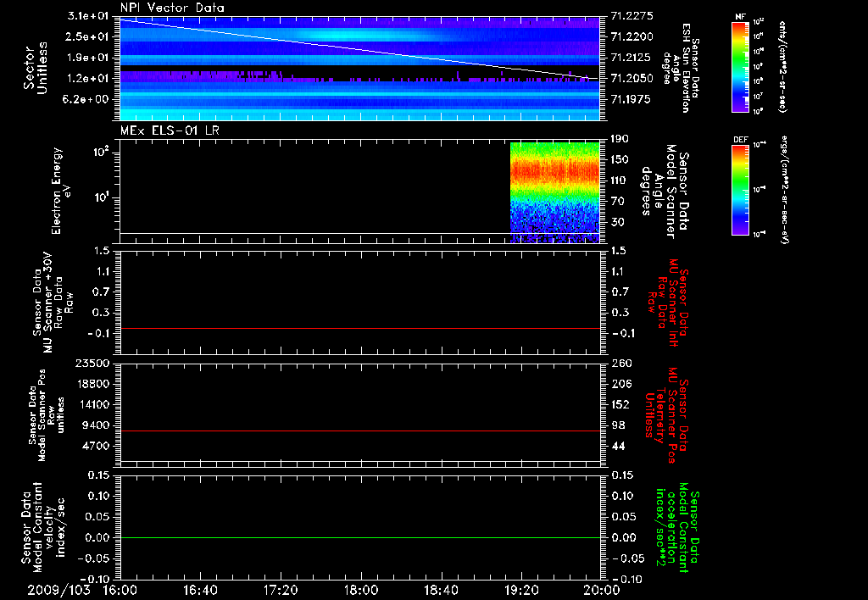Image resolution: width=868 pixels, height=600 pixels.
Task: Click the 18:40 time axis label
Action: (x=440, y=590)
